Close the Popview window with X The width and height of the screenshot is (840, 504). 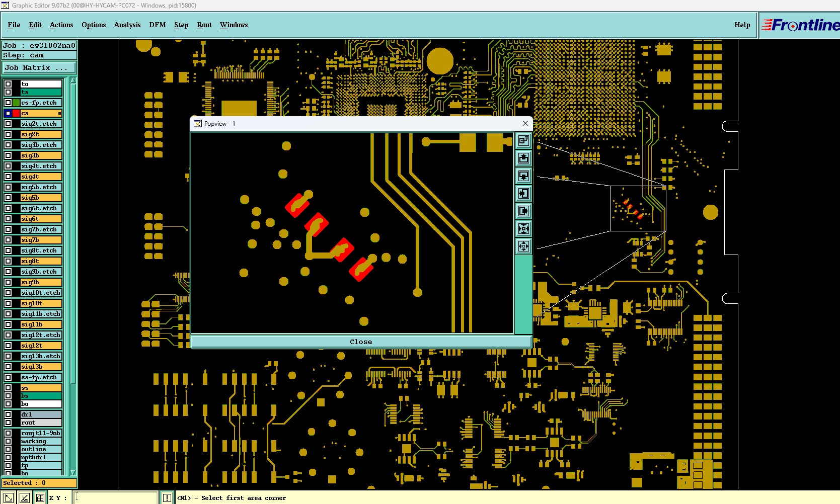pyautogui.click(x=525, y=123)
